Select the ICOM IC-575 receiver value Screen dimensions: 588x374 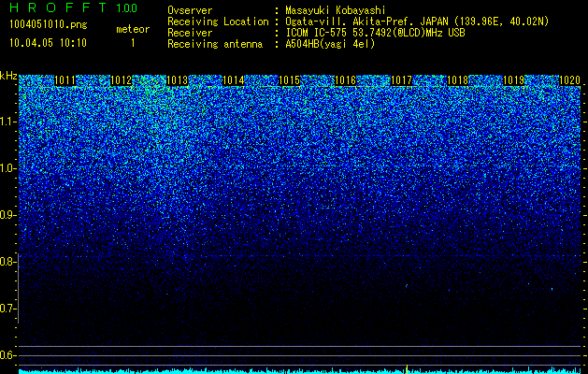click(376, 33)
